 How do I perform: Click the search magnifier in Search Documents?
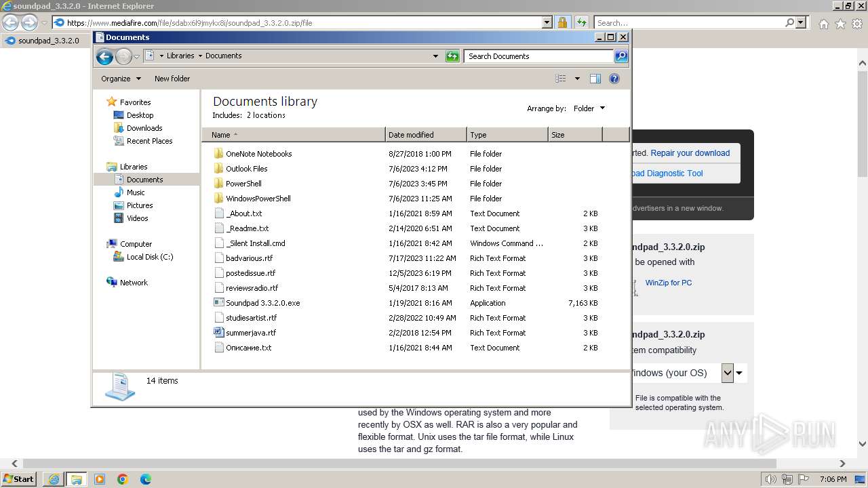click(x=620, y=56)
